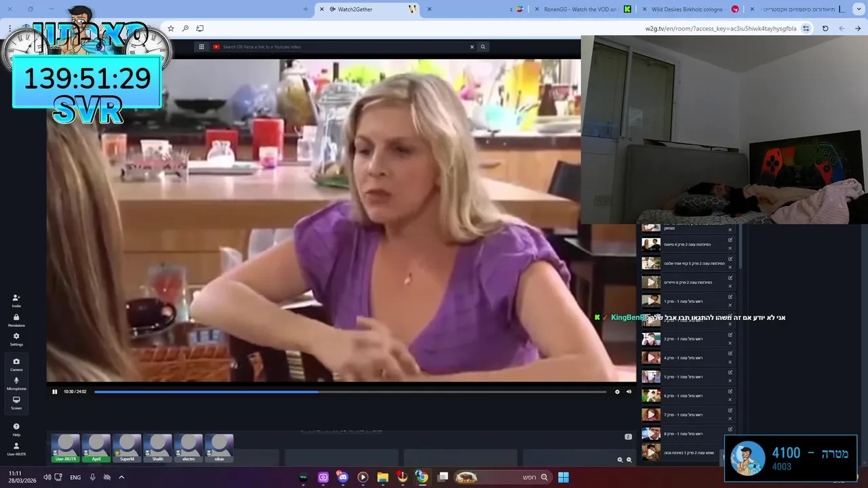This screenshot has width=868, height=488.
Task: Remove playlist item season 1 episode 7
Action: coord(730,418)
